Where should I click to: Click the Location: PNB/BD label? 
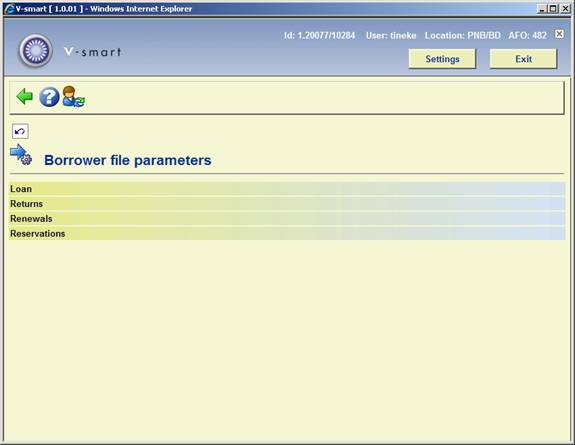pos(462,36)
